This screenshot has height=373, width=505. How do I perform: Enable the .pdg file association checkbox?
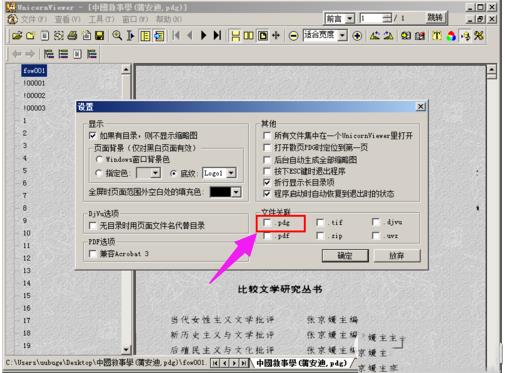pyautogui.click(x=267, y=222)
